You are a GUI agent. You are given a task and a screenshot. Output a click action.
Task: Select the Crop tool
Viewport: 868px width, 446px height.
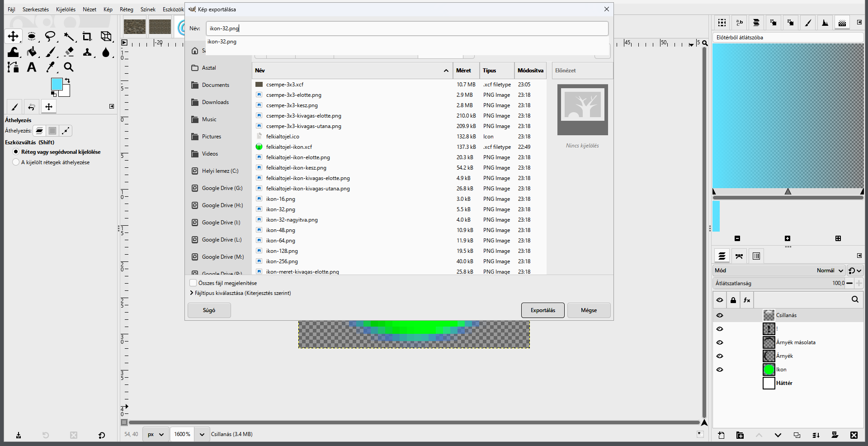pos(87,36)
